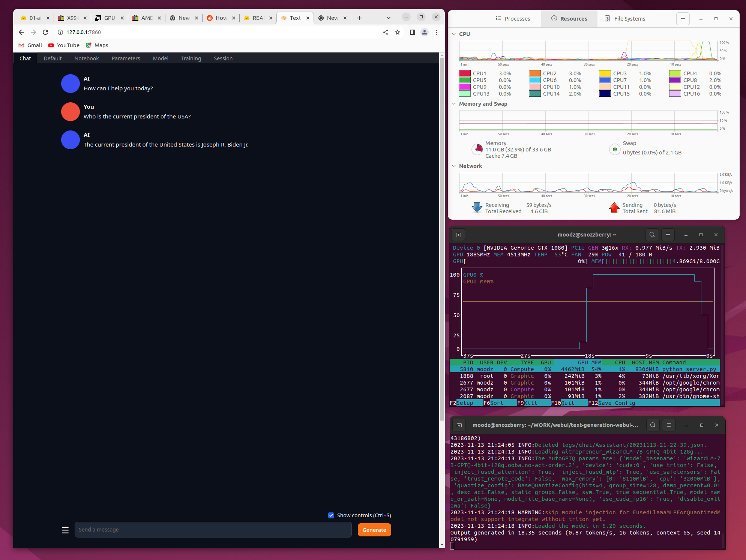Click the Sending upload arrow icon
This screenshot has width=746, height=560.
(614, 208)
